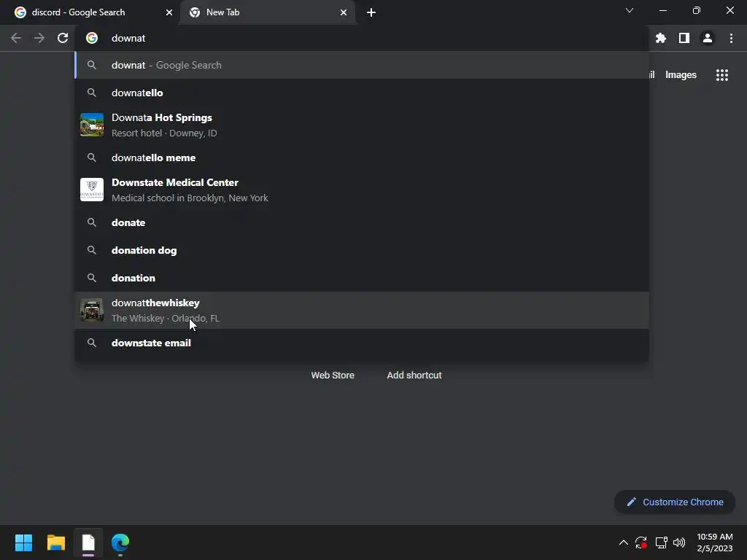The height and width of the screenshot is (560, 747).
Task: Close the New Tab tab
Action: [x=344, y=12]
